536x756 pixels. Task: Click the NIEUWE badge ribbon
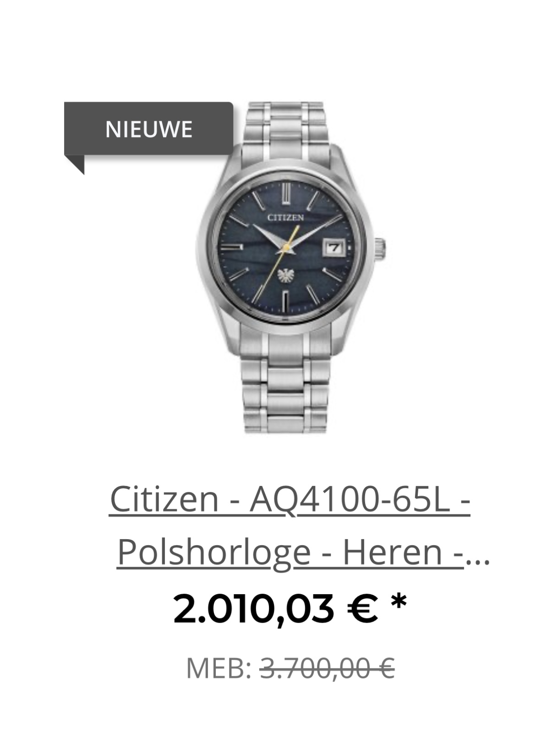[148, 129]
